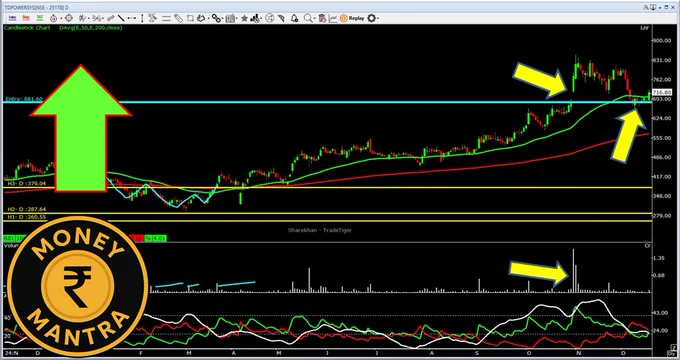Click the Replay button
680x360 pixels.
tap(352, 18)
